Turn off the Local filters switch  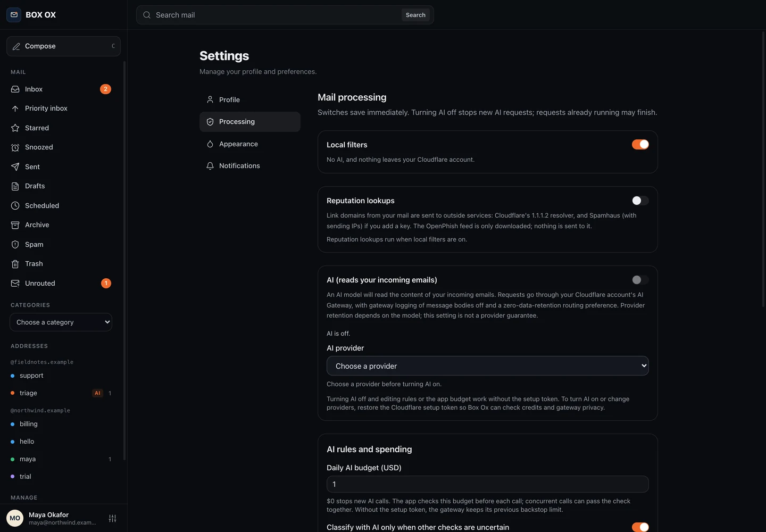640,145
